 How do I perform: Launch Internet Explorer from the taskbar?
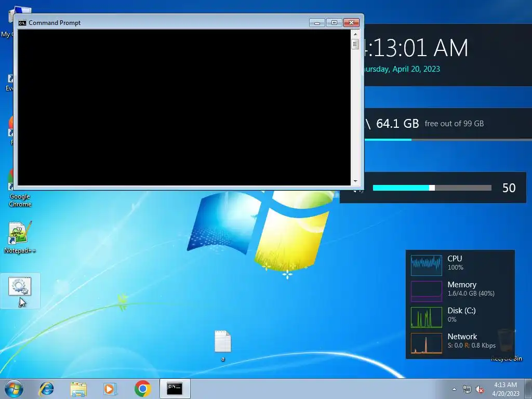pos(46,389)
